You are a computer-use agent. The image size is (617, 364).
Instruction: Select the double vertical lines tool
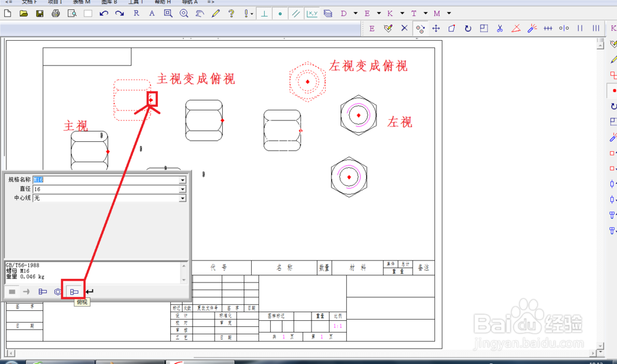(x=580, y=28)
